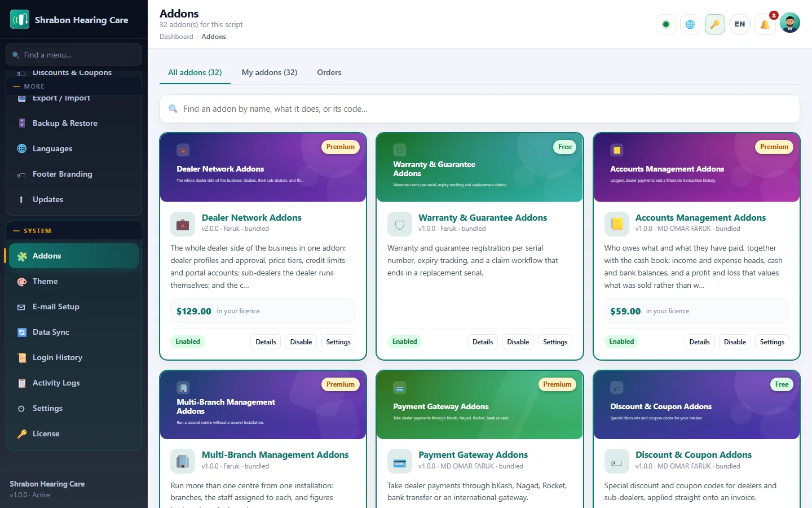
Task: Click the Enabled badge on Warranty & Guarantee card
Action: 405,341
